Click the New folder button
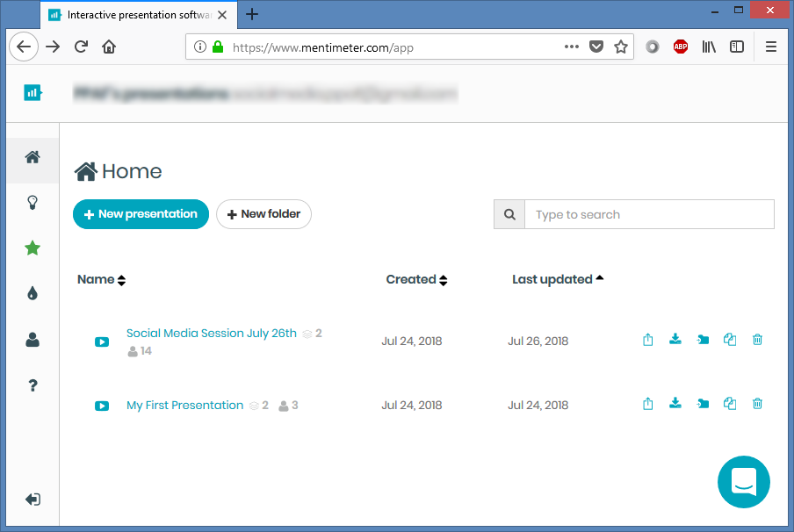The image size is (794, 532). point(263,213)
